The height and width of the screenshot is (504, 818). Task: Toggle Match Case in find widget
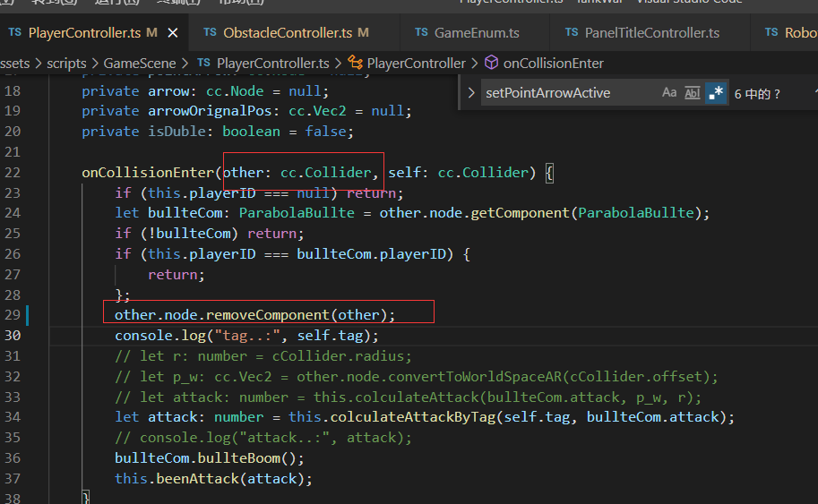tap(669, 93)
